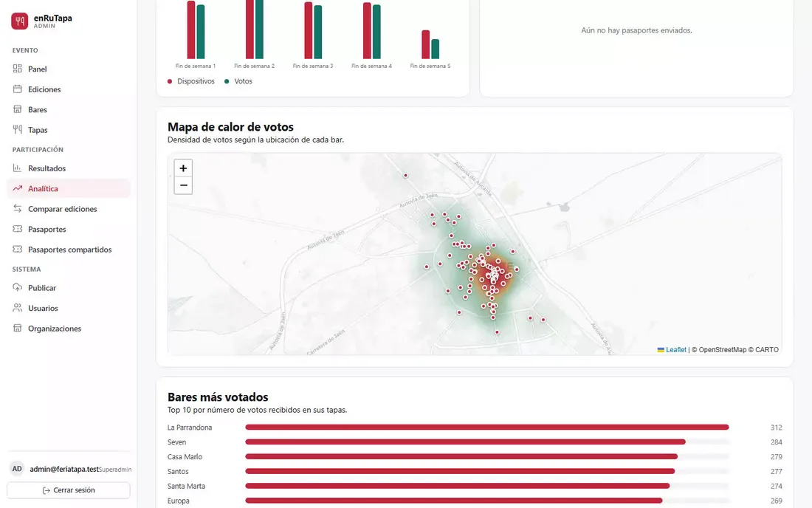The width and height of the screenshot is (812, 508).
Task: Toggle the Dispositivos legend entry
Action: [x=190, y=81]
